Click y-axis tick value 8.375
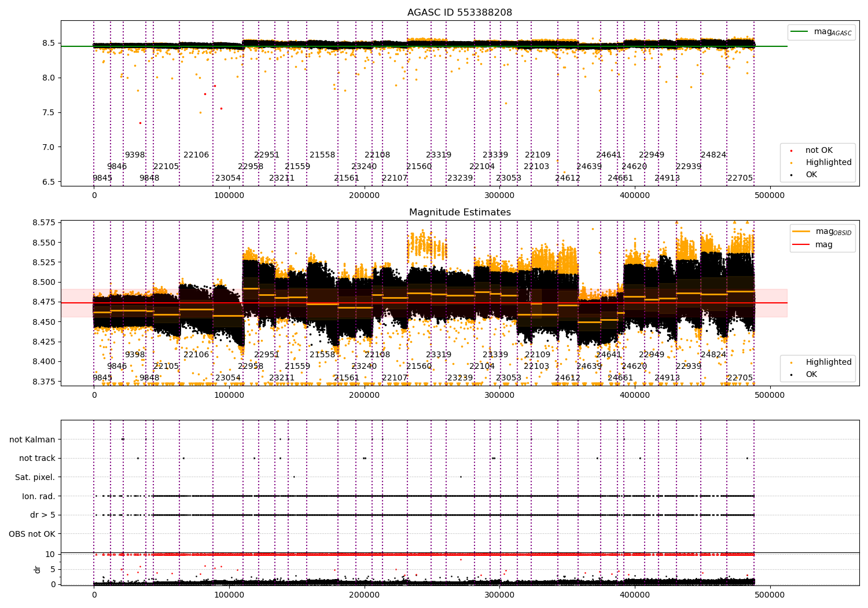 coord(43,381)
